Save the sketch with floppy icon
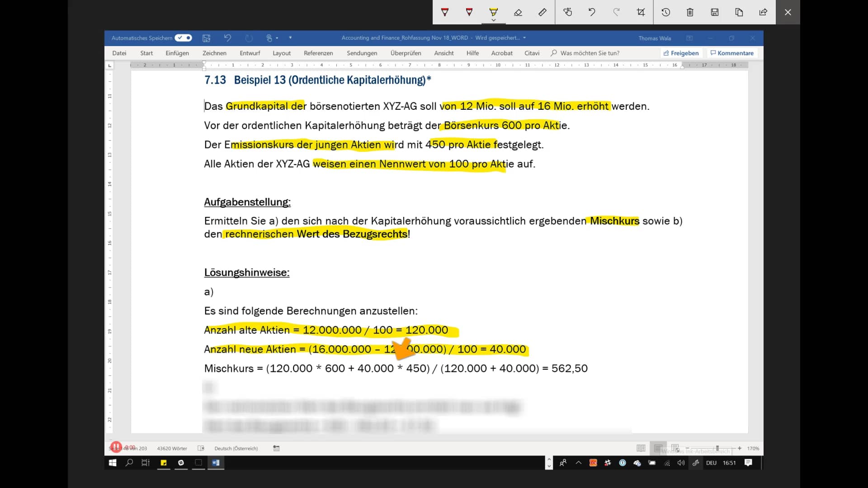Viewport: 868px width, 488px height. pyautogui.click(x=715, y=12)
